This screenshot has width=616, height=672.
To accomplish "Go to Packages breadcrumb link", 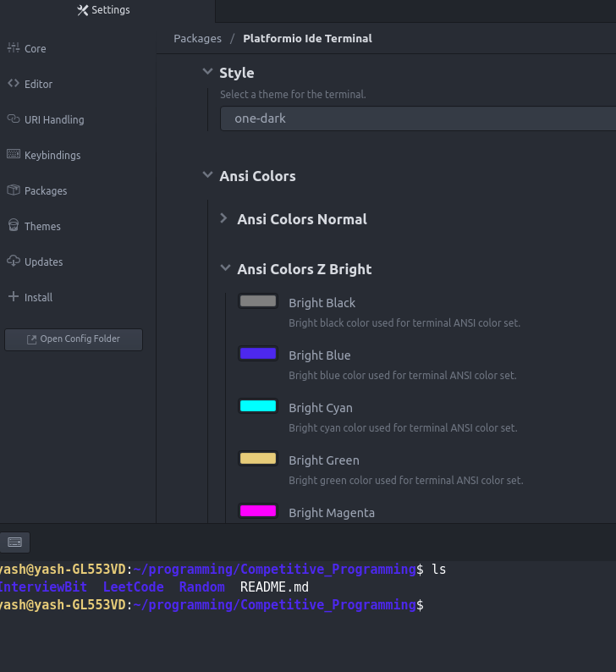I will (197, 38).
